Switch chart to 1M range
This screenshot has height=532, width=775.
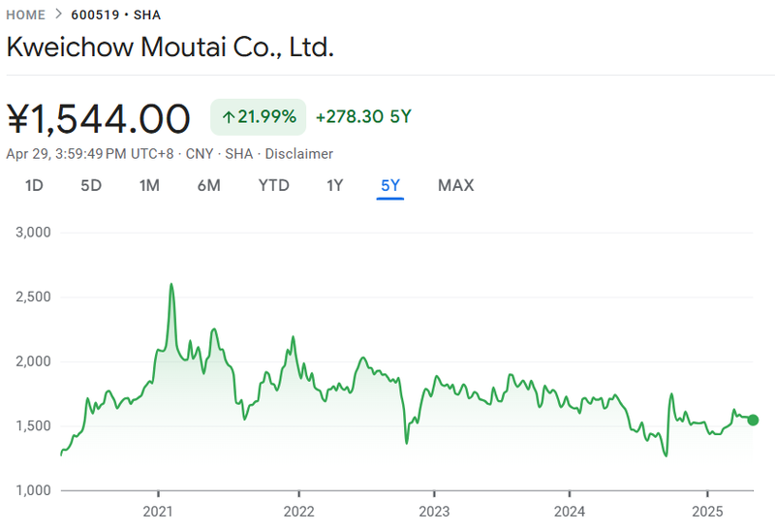pyautogui.click(x=149, y=185)
